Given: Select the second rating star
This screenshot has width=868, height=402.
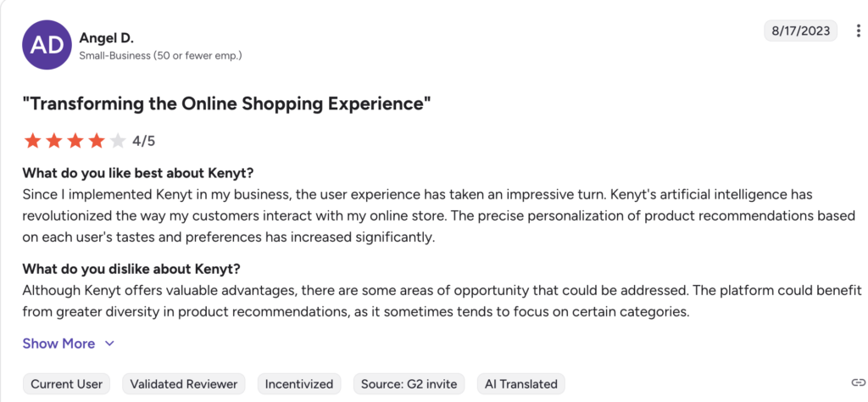Looking at the screenshot, I should click(53, 141).
